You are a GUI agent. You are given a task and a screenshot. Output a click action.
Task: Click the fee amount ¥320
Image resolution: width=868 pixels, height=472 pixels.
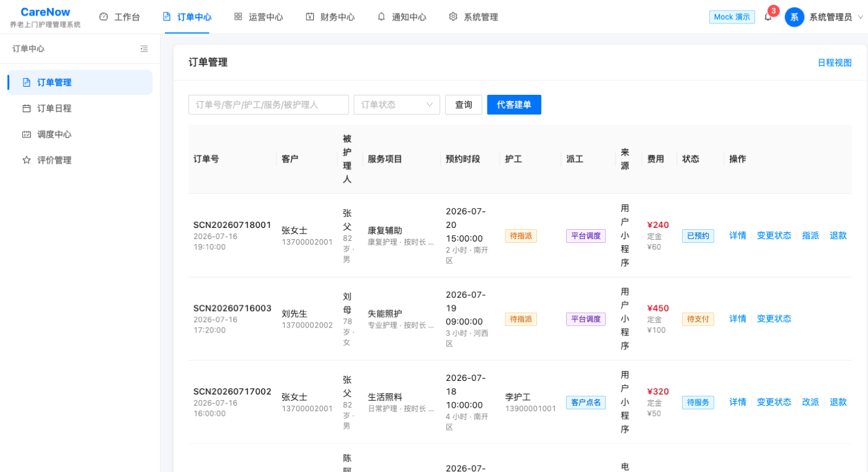pos(658,391)
